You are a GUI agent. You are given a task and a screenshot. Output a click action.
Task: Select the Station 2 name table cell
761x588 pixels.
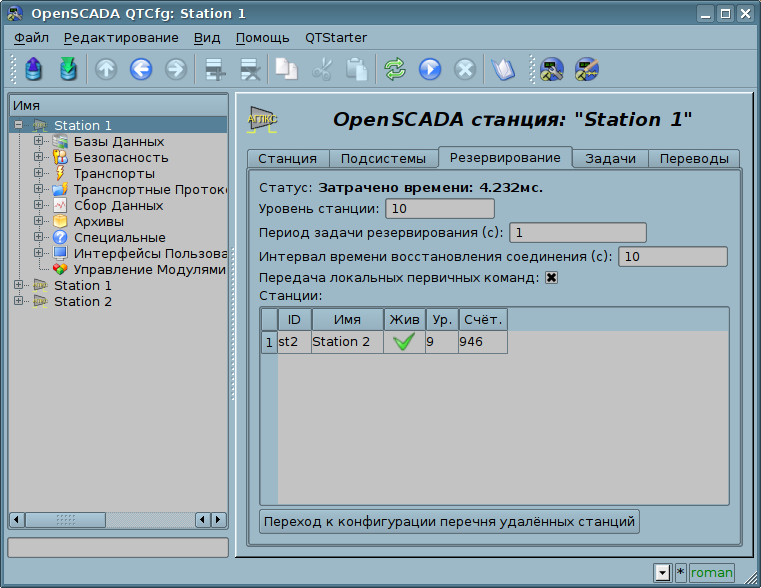(x=347, y=342)
